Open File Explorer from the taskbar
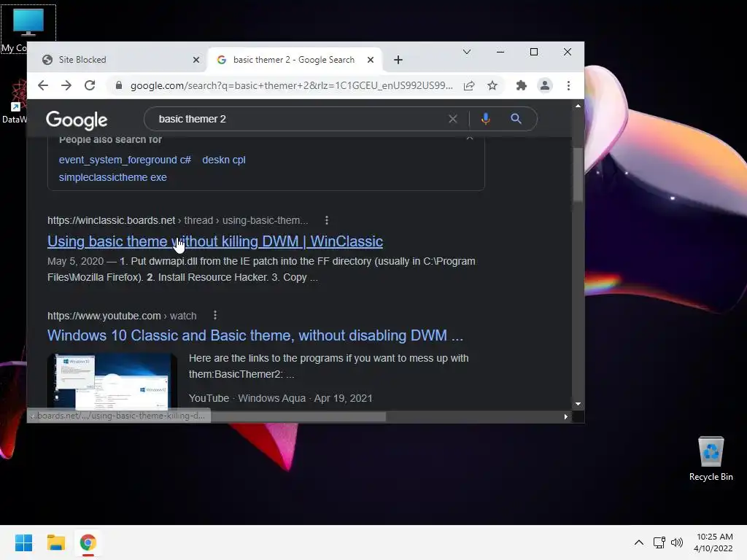Image resolution: width=747 pixels, height=560 pixels. pyautogui.click(x=55, y=542)
